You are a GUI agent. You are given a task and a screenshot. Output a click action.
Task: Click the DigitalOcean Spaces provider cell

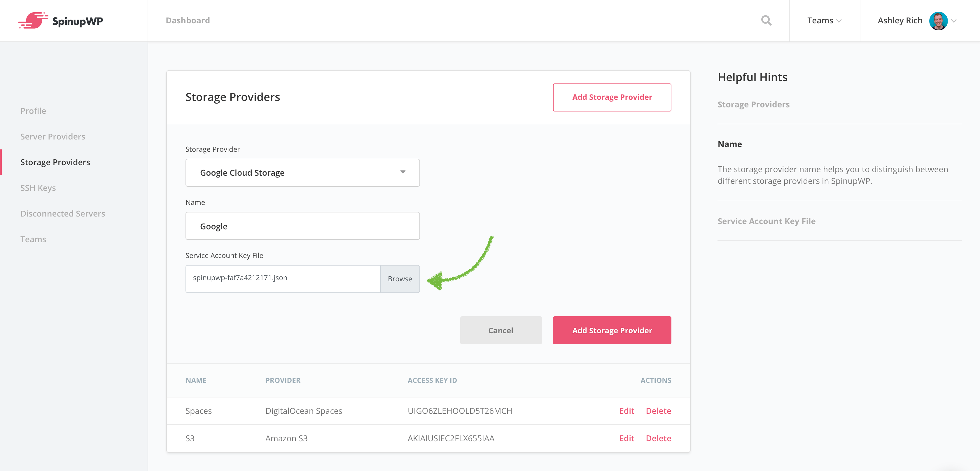pyautogui.click(x=304, y=411)
